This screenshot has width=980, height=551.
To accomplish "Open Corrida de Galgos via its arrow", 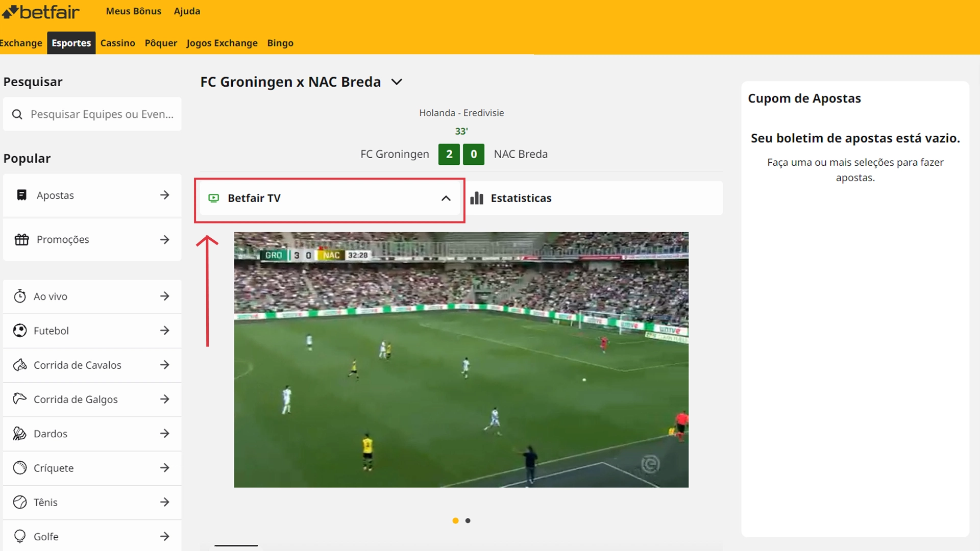I will coord(164,399).
